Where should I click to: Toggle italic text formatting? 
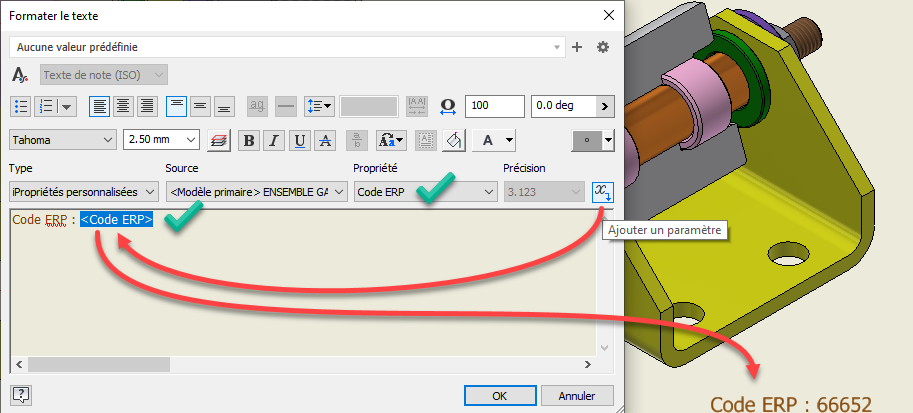pyautogui.click(x=274, y=140)
